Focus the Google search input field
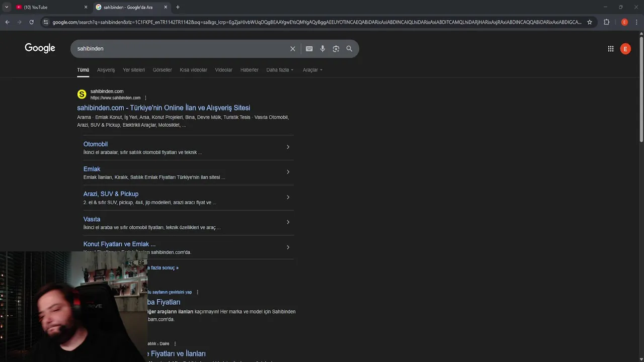 tap(181, 49)
